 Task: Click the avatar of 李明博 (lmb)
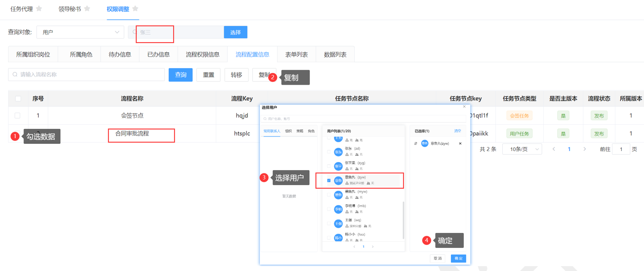[338, 209]
